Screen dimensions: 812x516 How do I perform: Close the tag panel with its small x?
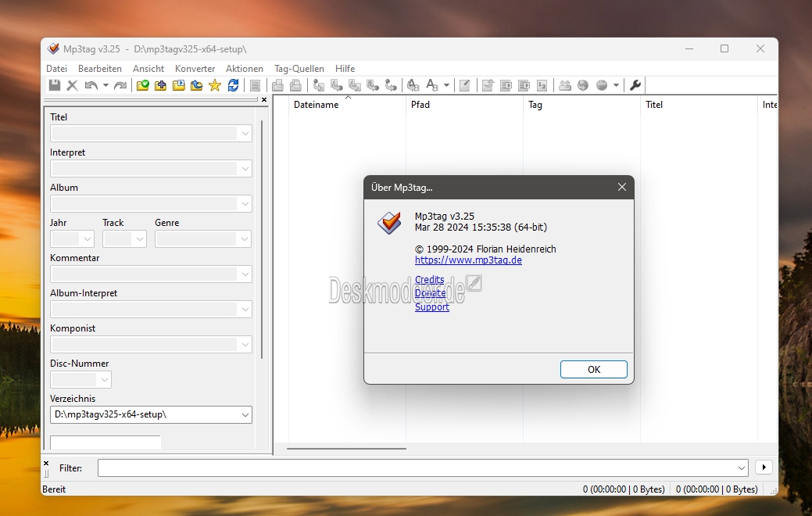(x=264, y=99)
